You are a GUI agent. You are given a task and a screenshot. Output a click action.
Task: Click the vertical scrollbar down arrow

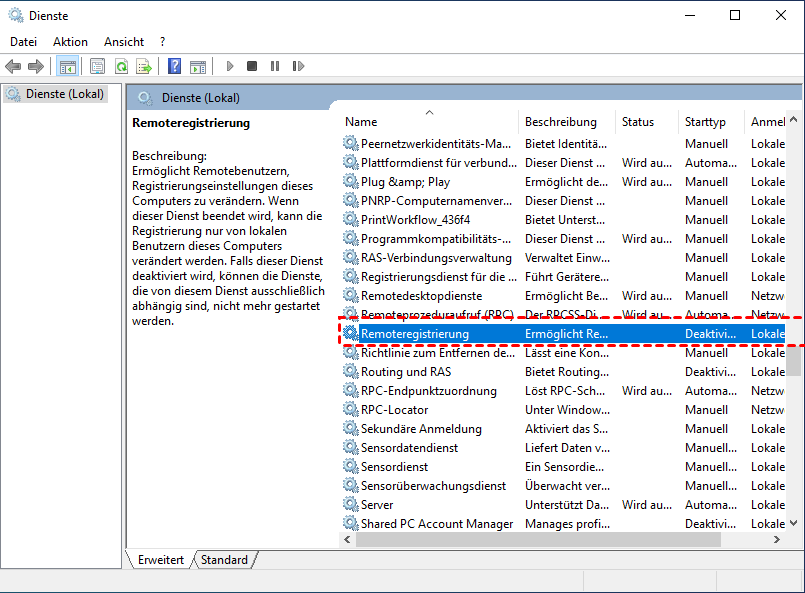(795, 522)
